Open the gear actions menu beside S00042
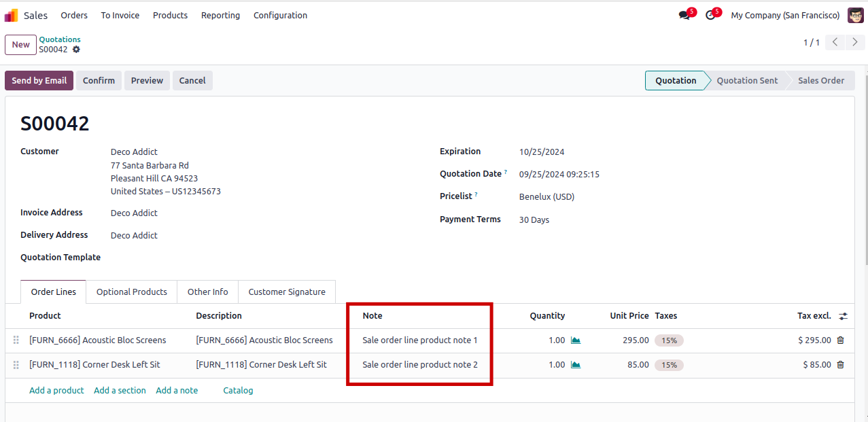The image size is (868, 422). point(76,50)
